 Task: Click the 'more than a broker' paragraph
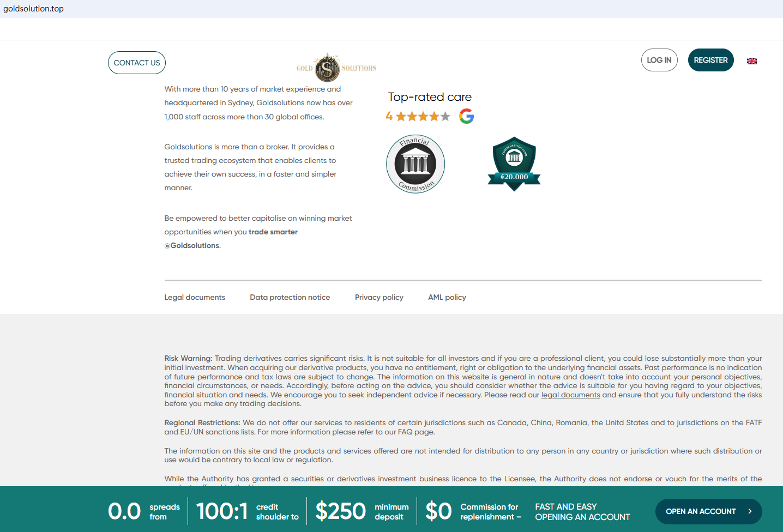tap(250, 167)
